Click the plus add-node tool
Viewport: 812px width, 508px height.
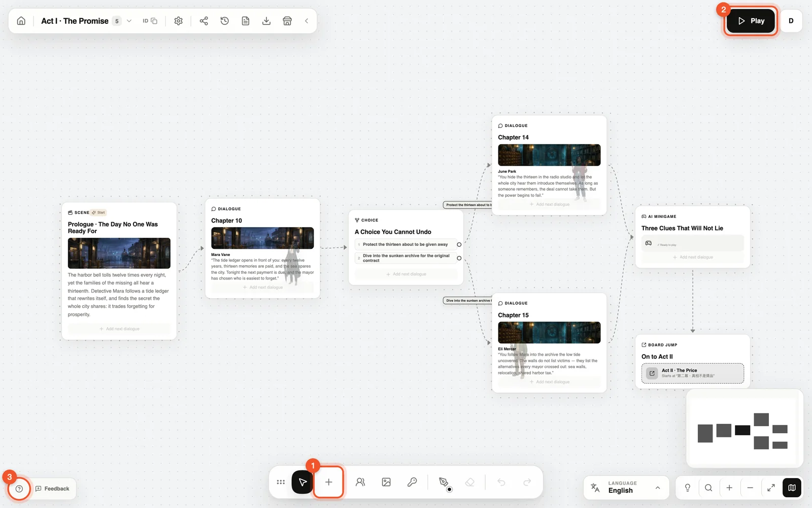pos(329,482)
